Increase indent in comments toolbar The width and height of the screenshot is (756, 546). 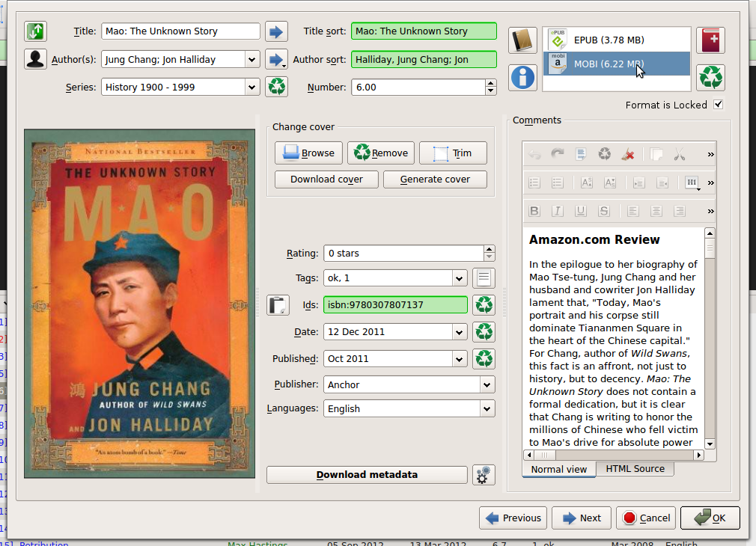pos(638,182)
